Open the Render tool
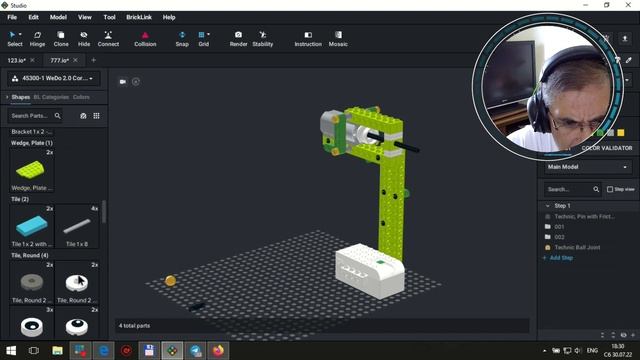This screenshot has height=360, width=640. (x=238, y=39)
